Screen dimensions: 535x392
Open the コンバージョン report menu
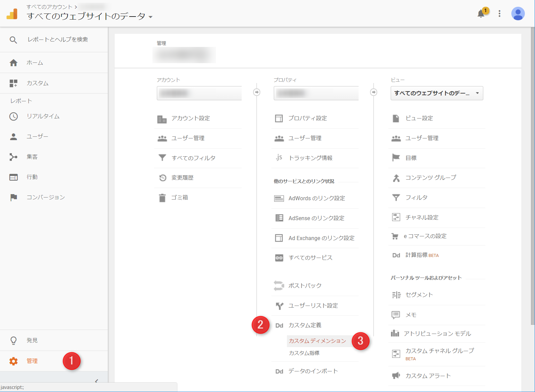pos(46,197)
